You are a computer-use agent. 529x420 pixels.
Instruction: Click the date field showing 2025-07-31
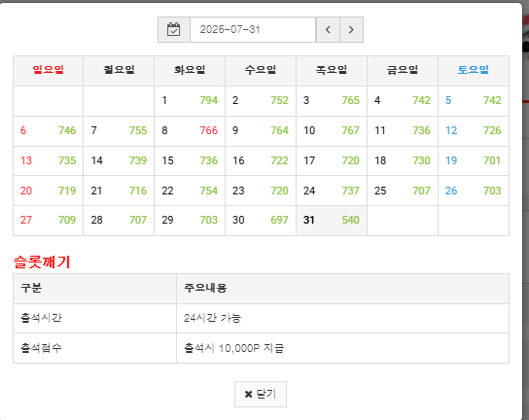(253, 30)
